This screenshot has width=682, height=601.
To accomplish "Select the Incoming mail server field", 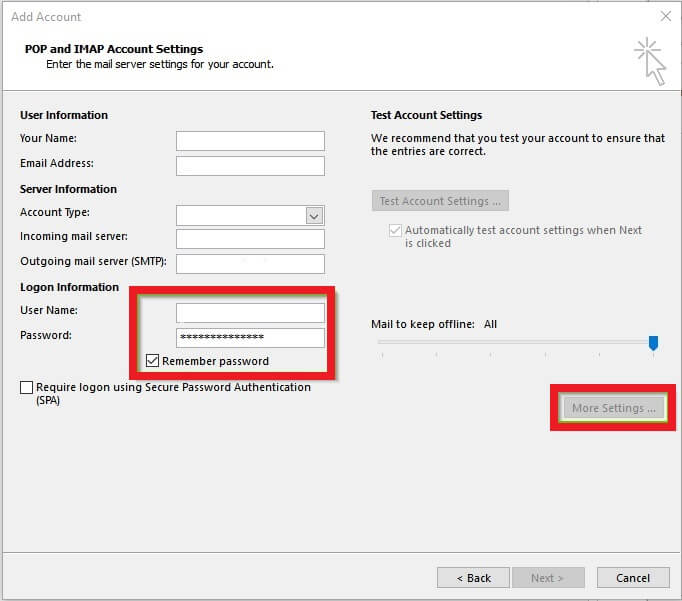I will click(250, 239).
